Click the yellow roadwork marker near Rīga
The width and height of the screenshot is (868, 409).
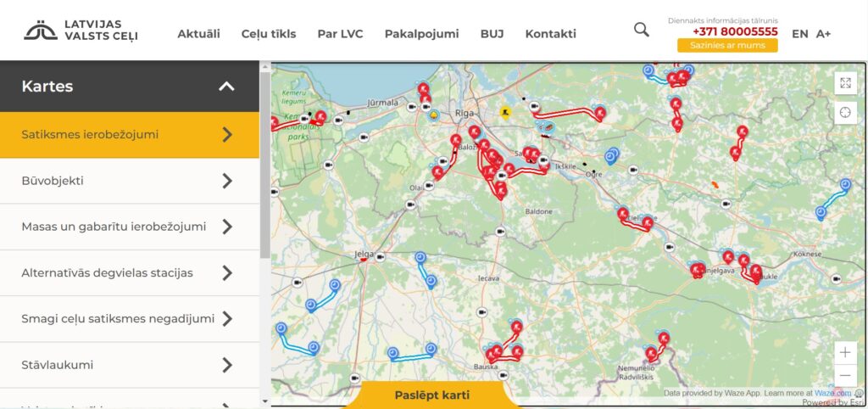pos(505,113)
